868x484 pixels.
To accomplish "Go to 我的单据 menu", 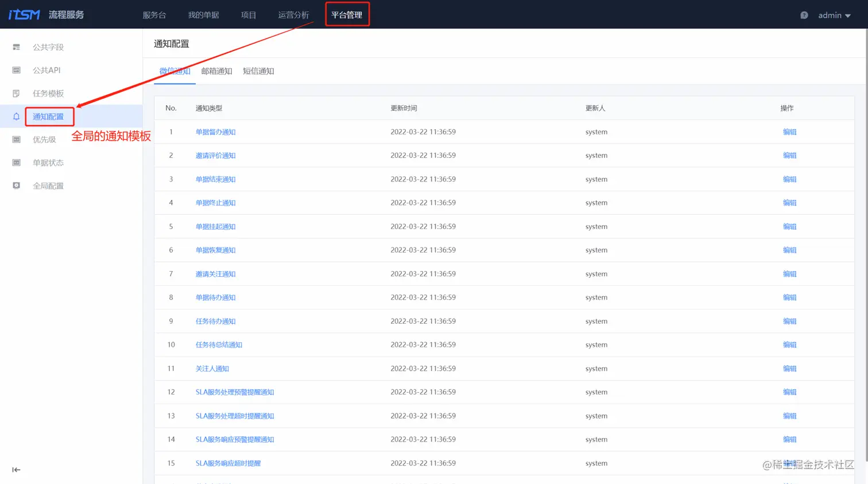I will [203, 15].
